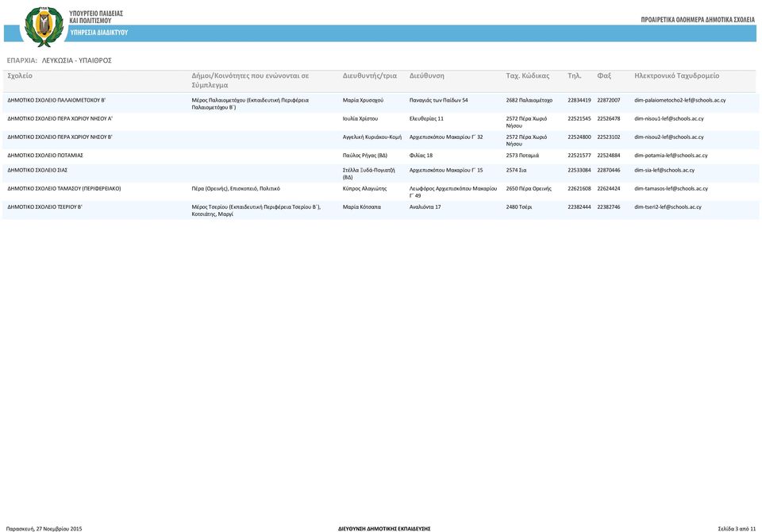Click phone number '22533084'
Screen dimensions: 762x532
tap(579, 170)
